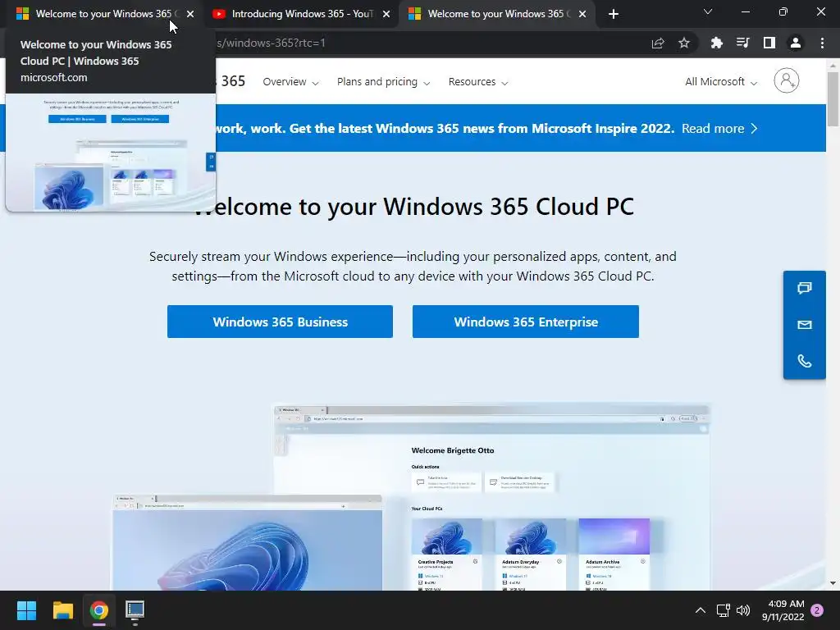
Task: Click Read more link in blue banner
Action: pyautogui.click(x=719, y=129)
